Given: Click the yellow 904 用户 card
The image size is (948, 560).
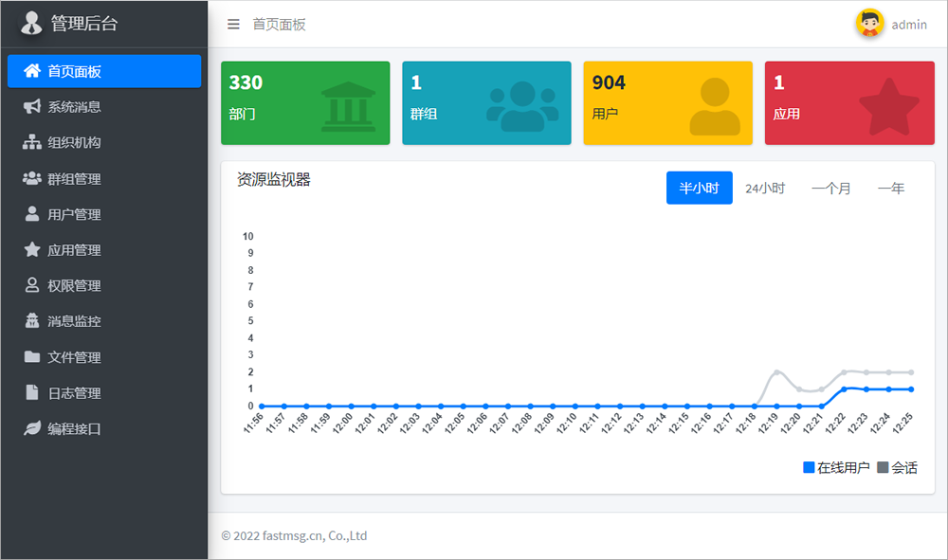Looking at the screenshot, I should (x=668, y=102).
